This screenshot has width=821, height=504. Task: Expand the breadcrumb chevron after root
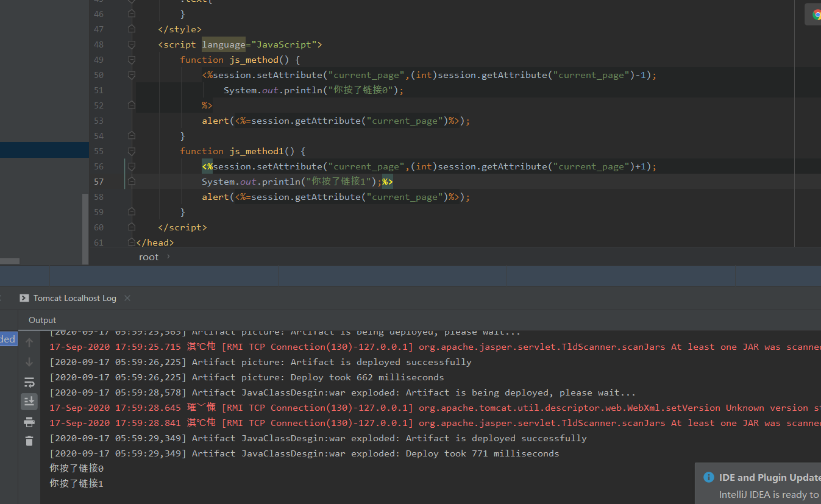[169, 257]
